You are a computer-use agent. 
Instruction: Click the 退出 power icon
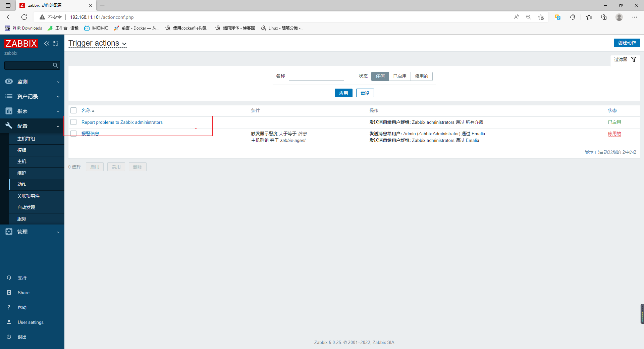[9, 337]
